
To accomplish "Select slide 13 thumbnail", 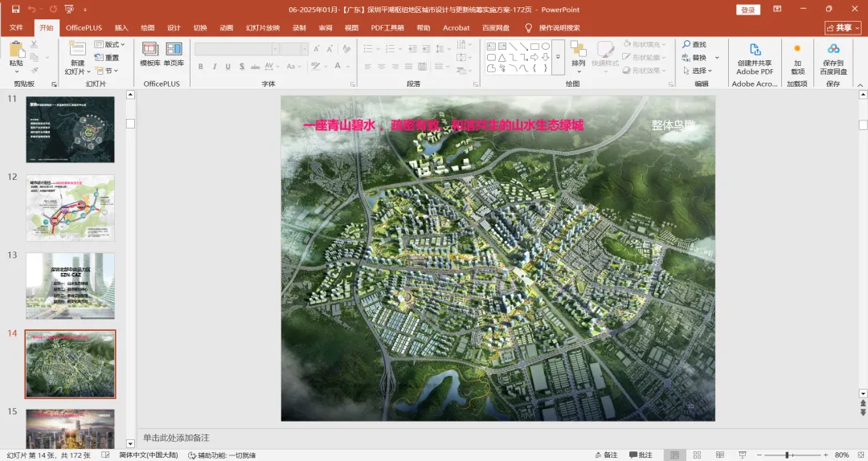I will click(x=70, y=286).
